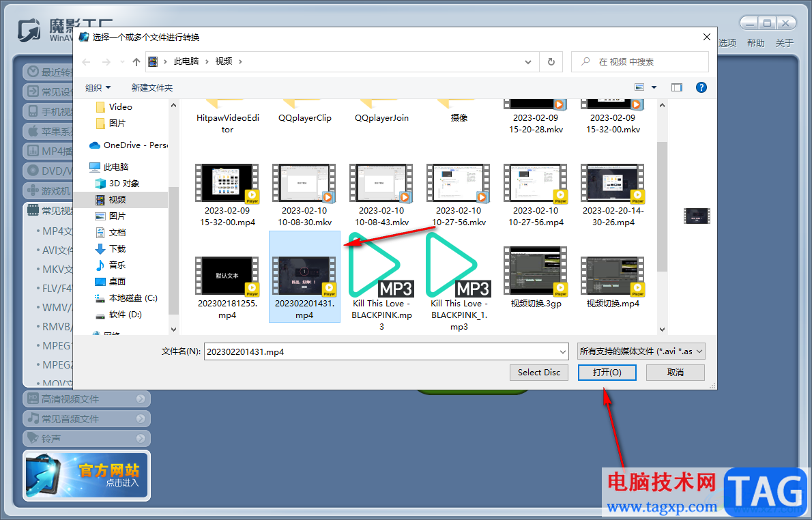Open file type filter dropdown
This screenshot has width=812, height=520.
(641, 351)
